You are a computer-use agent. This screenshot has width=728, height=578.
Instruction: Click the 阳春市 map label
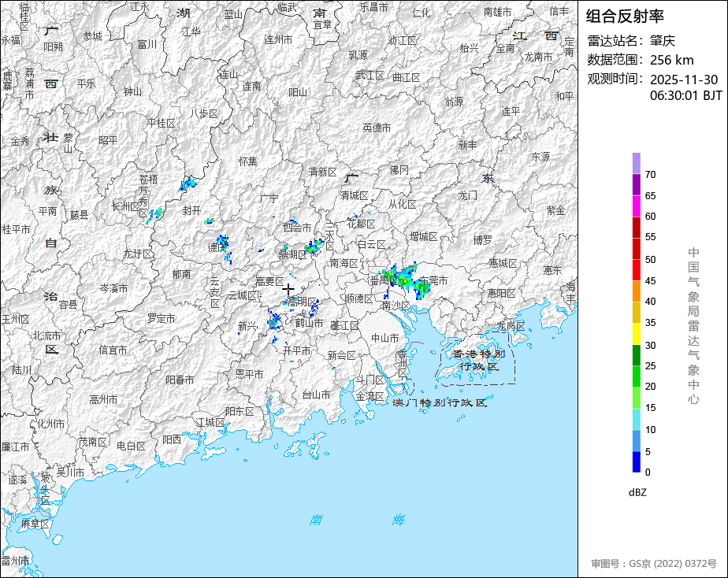(180, 380)
